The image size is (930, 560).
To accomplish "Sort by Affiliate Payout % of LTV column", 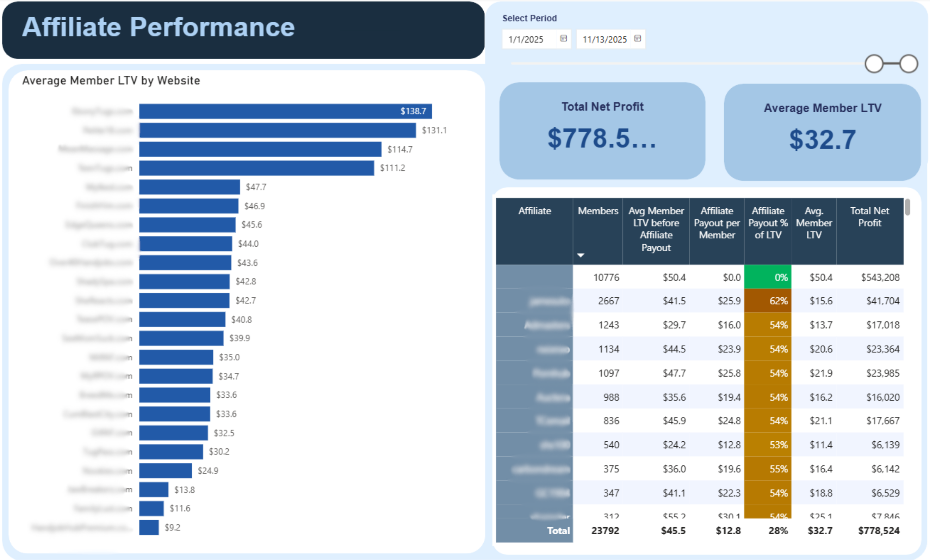I will tap(768, 222).
